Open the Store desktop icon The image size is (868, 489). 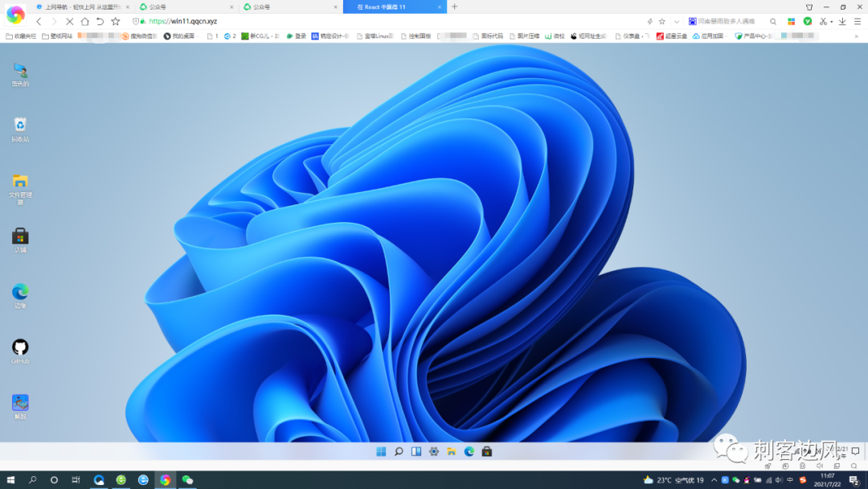pyautogui.click(x=20, y=240)
